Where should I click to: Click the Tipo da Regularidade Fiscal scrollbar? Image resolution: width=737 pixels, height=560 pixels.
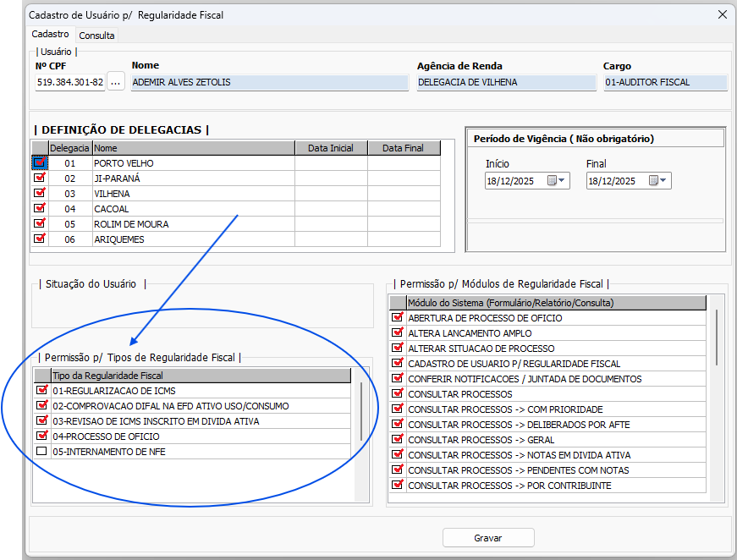(x=361, y=410)
